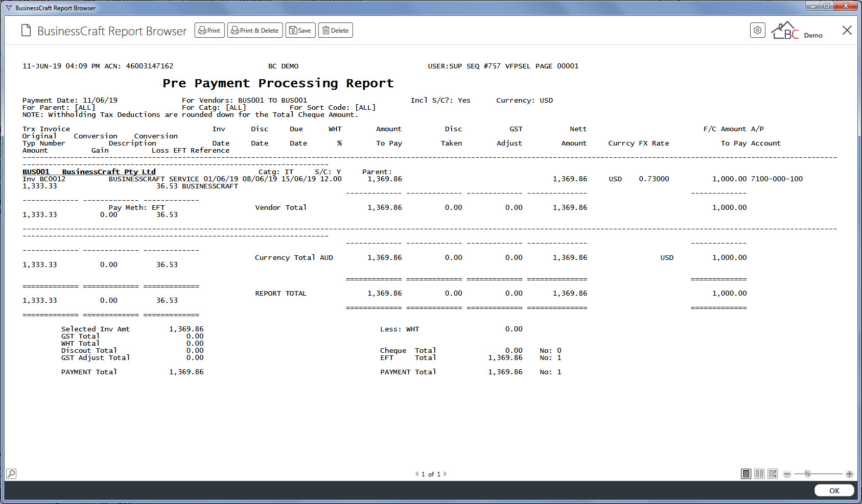Click the 'Less: WHT' label

400,329
